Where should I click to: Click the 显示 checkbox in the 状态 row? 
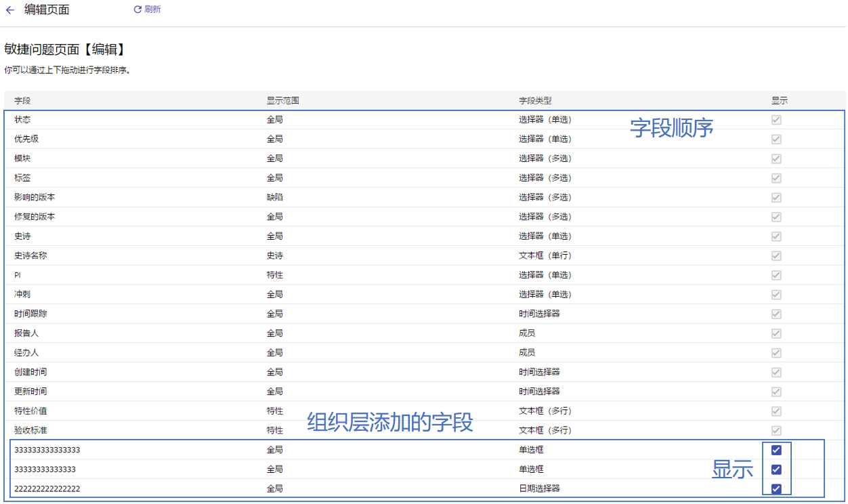pyautogui.click(x=776, y=120)
